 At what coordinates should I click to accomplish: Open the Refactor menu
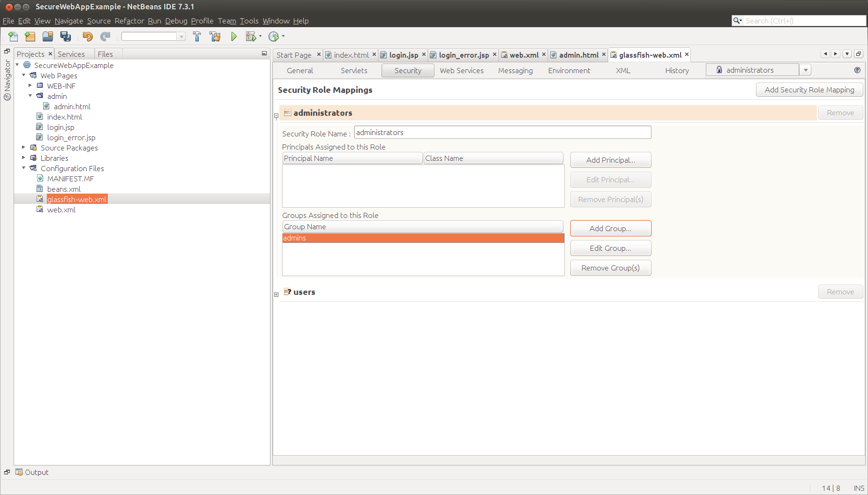click(129, 21)
